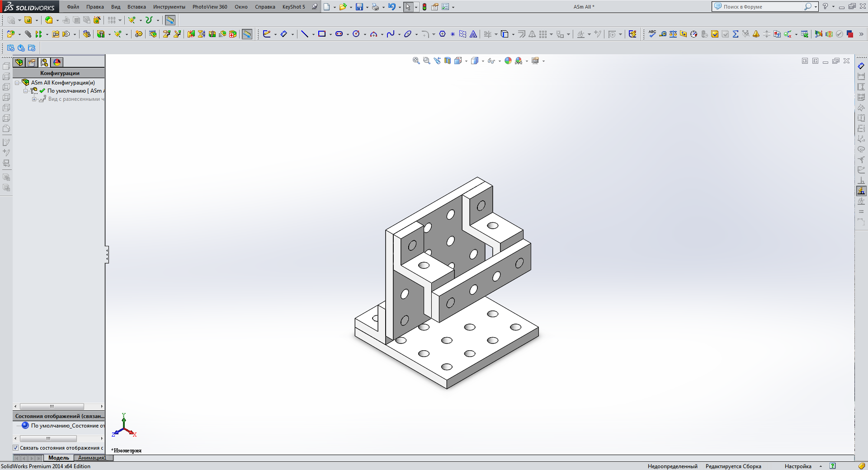The width and height of the screenshot is (868, 470).
Task: Expand the exploded view tree node
Action: [x=34, y=99]
